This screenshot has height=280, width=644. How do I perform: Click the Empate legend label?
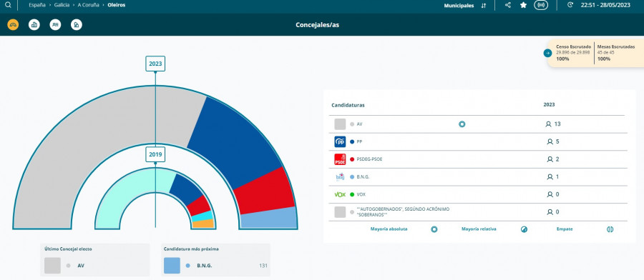click(x=565, y=229)
